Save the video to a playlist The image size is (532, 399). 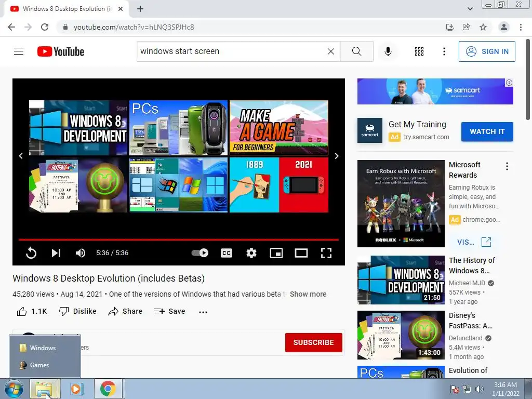(x=169, y=311)
